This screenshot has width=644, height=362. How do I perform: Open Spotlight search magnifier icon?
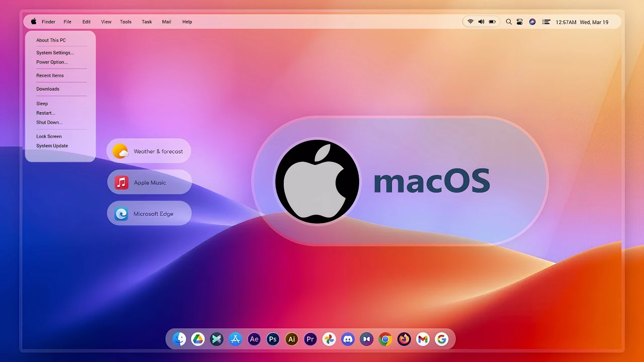(509, 22)
